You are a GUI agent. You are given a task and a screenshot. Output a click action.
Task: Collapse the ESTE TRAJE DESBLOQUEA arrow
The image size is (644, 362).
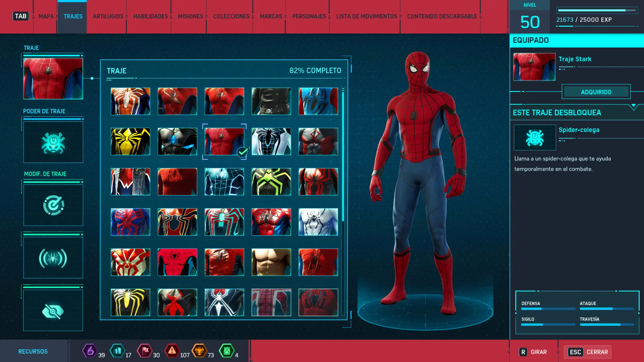tap(633, 107)
